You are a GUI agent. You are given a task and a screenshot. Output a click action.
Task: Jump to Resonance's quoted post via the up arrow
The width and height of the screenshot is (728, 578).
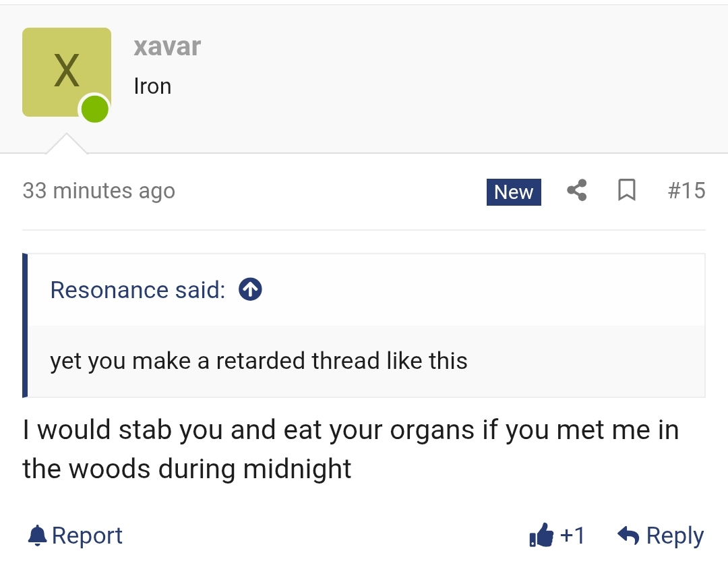tap(250, 289)
